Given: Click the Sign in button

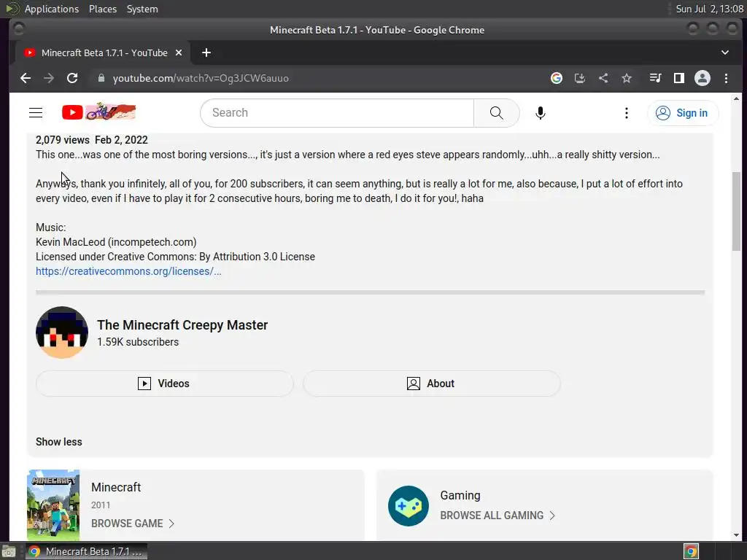Looking at the screenshot, I should (x=683, y=113).
